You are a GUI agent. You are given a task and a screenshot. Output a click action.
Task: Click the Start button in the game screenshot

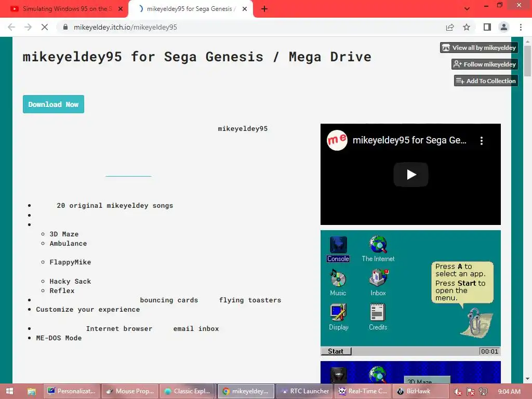click(x=336, y=351)
